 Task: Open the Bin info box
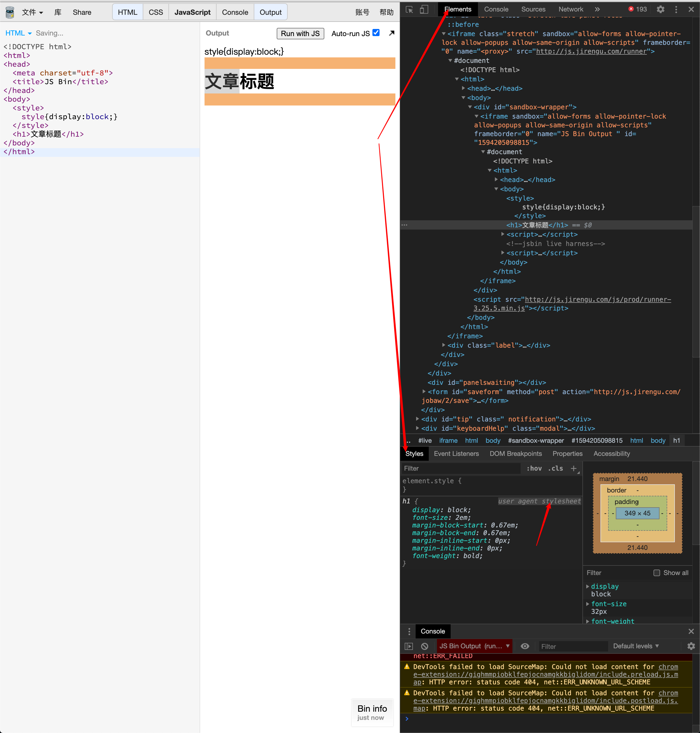coord(372,713)
